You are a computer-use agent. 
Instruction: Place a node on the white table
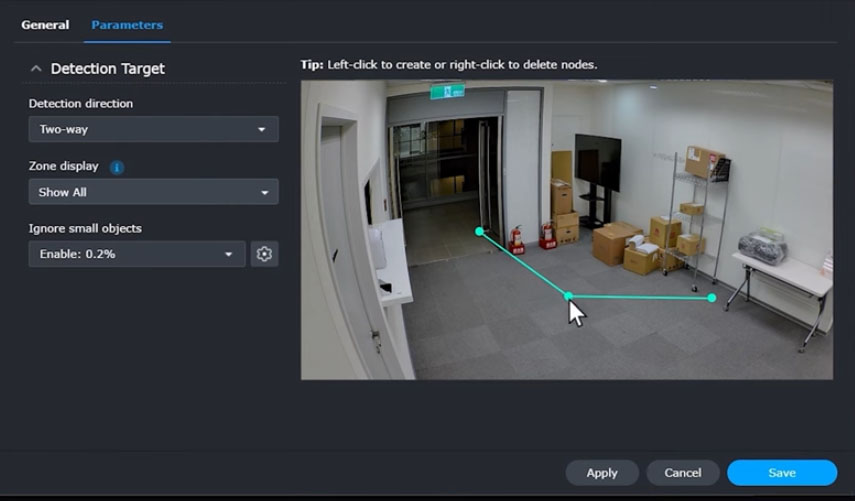click(780, 272)
